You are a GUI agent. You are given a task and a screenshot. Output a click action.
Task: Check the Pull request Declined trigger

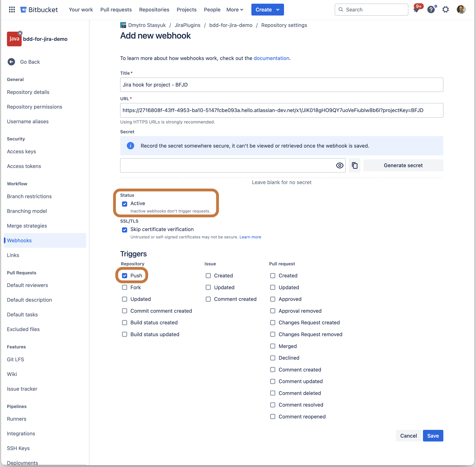click(273, 358)
